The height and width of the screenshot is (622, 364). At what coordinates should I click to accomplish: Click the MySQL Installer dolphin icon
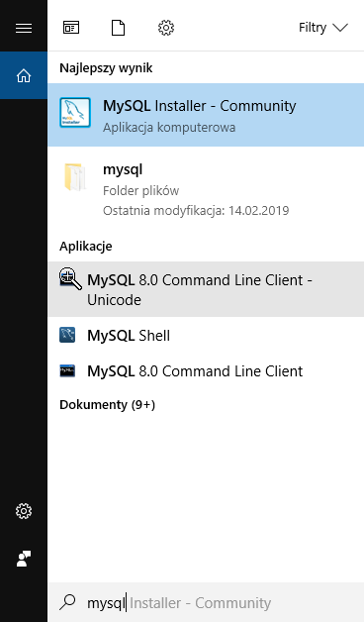pyautogui.click(x=75, y=113)
